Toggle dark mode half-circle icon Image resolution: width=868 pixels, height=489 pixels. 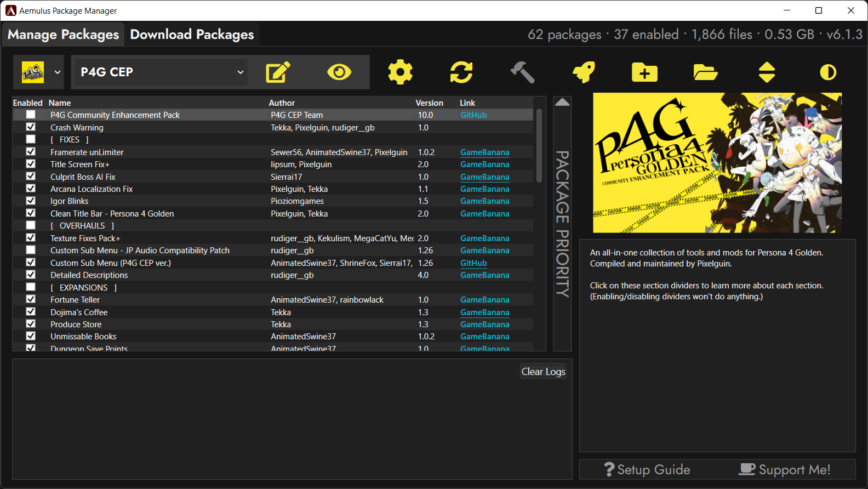828,72
